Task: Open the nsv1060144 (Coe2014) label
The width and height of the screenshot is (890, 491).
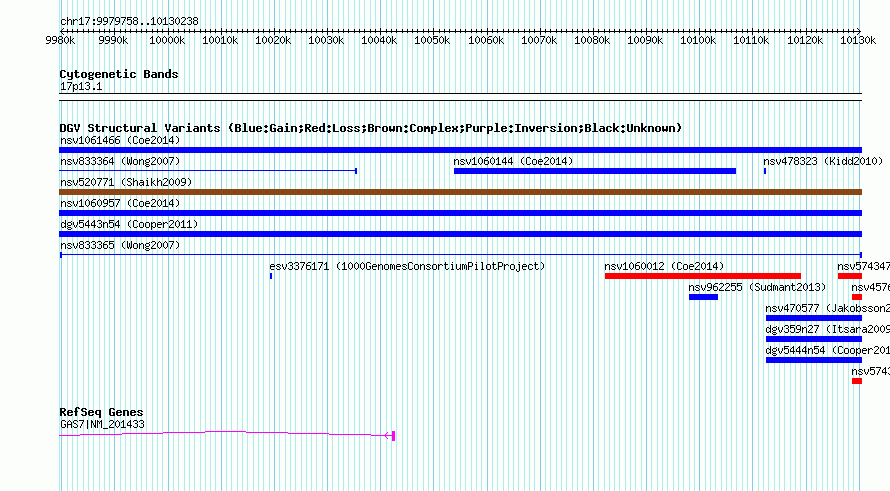Action: click(x=513, y=161)
